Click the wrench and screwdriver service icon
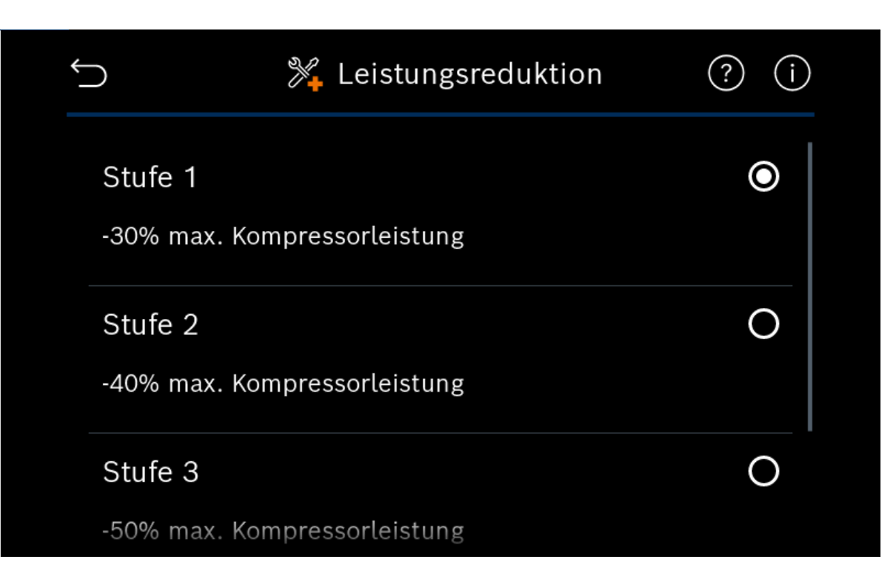Screen dimensions: 882x588 [302, 72]
